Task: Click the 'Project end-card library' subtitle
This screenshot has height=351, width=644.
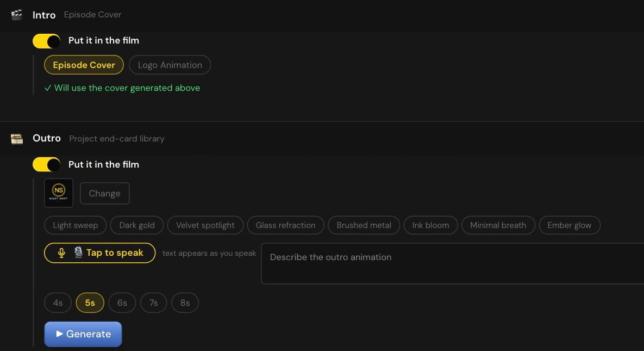Action: [x=117, y=139]
